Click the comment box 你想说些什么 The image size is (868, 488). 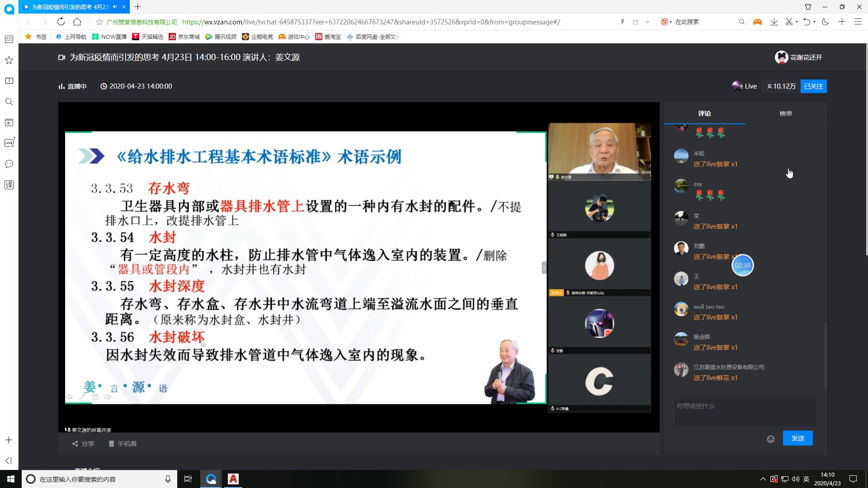coord(745,413)
